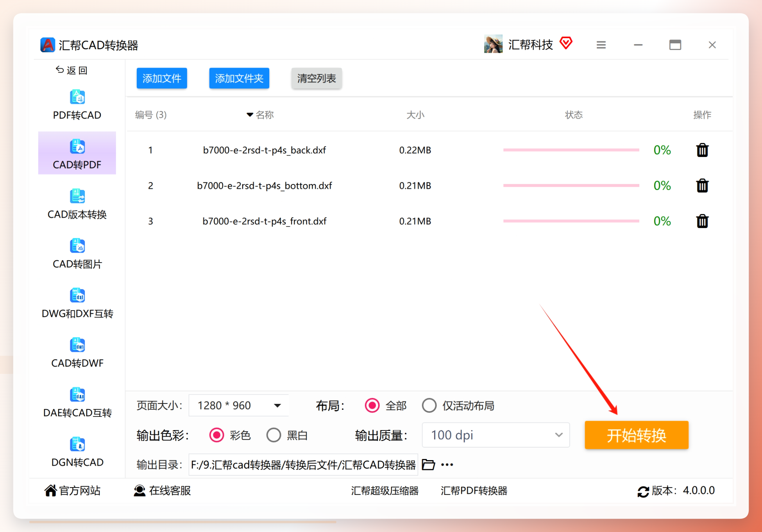Open the 输出质量 100 dpi dropdown

coord(496,435)
